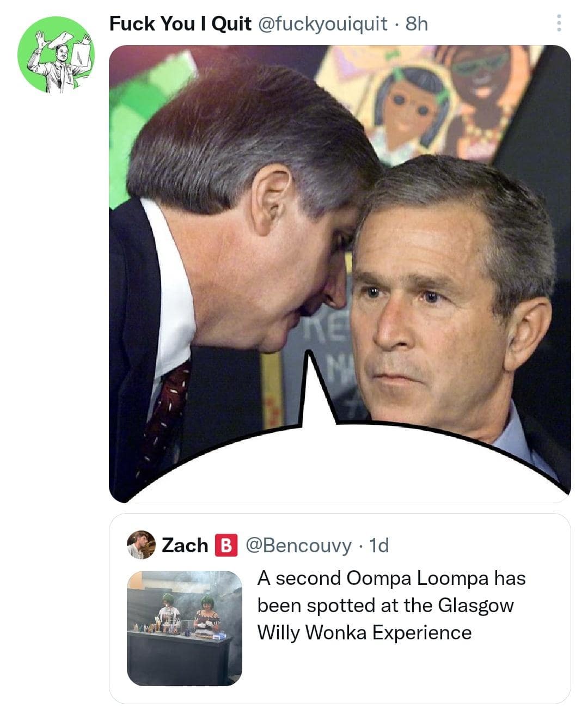588x708 pixels.
Task: Click the @fuckyouiquit handle
Action: [322, 23]
